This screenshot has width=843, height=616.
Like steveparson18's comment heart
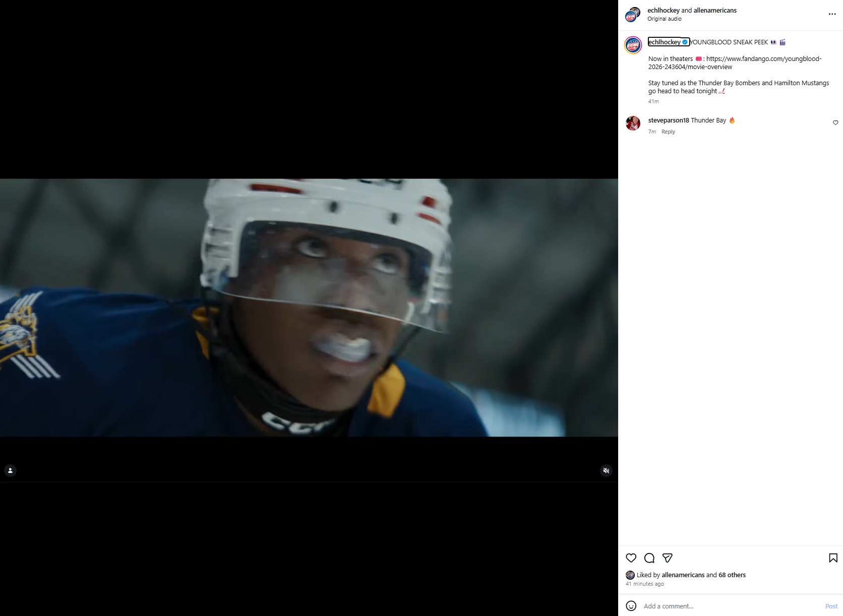[835, 122]
